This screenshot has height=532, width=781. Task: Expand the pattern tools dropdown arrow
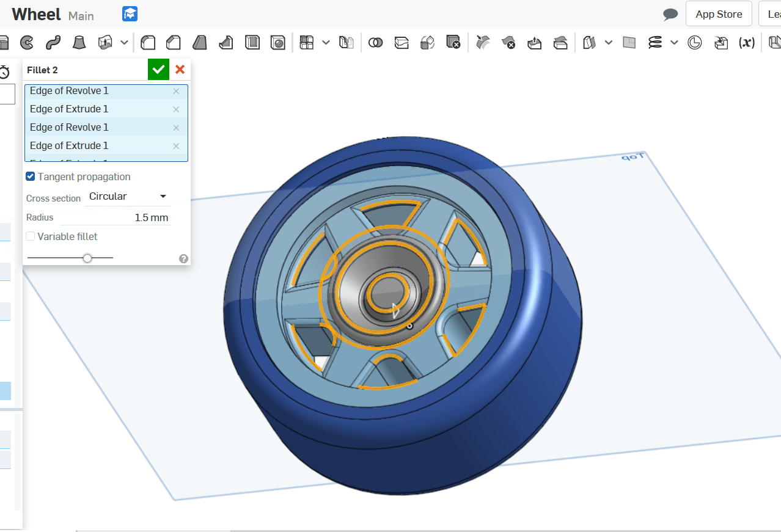pyautogui.click(x=326, y=42)
